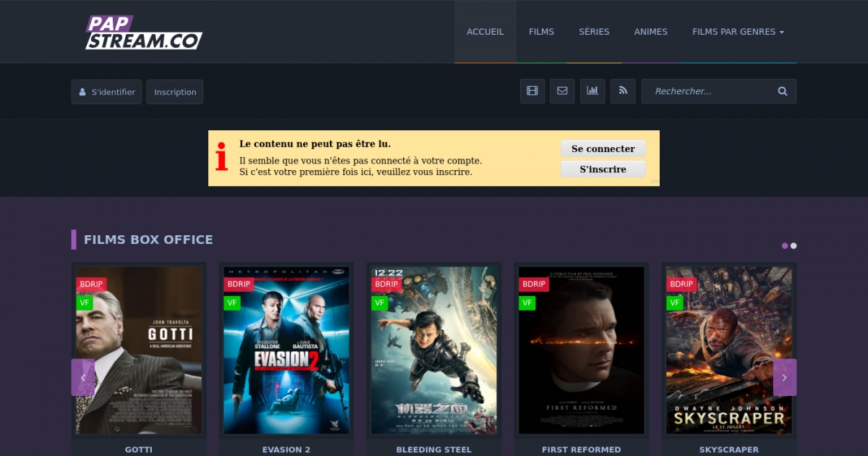Viewport: 868px width, 456px height.
Task: Click the EVASION 2 title link
Action: tap(286, 449)
